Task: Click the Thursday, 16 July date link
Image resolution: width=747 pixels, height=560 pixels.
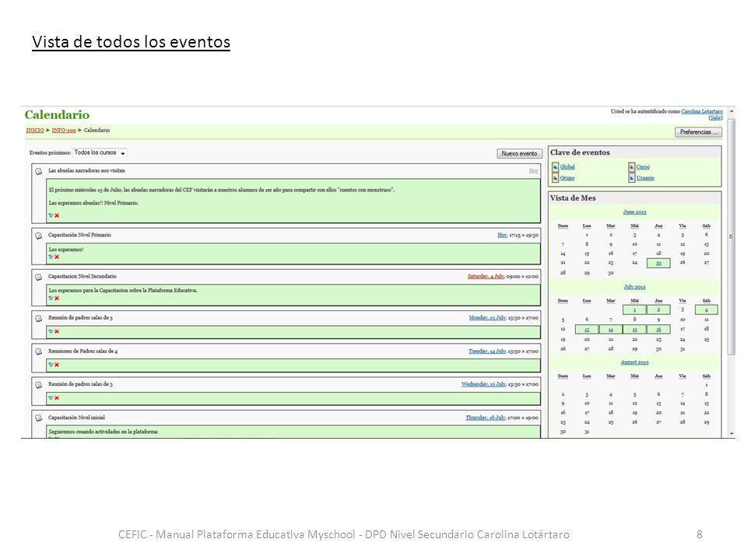Action: (486, 417)
